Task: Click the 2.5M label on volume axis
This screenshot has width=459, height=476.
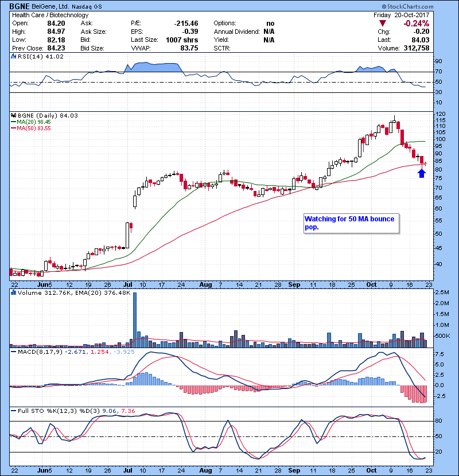Action: (442, 292)
